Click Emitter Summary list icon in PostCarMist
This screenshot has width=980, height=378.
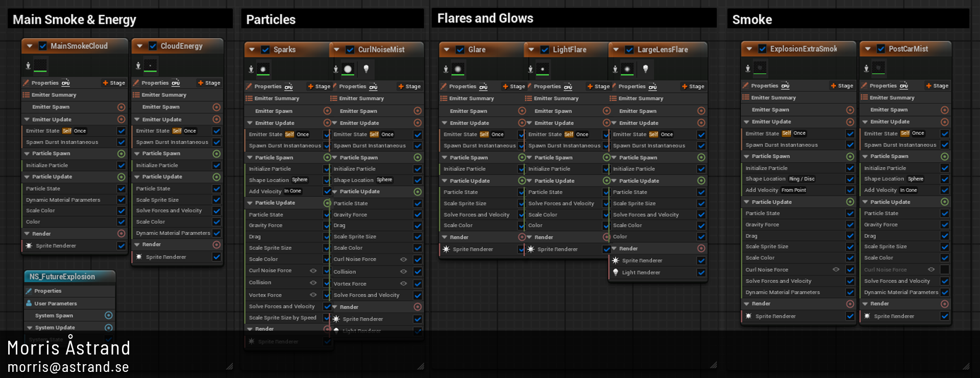click(x=864, y=97)
